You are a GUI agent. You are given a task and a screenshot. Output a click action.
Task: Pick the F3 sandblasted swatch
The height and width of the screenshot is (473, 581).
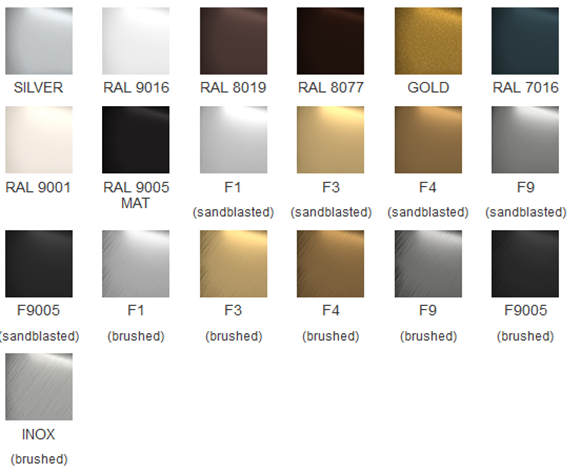click(x=331, y=140)
